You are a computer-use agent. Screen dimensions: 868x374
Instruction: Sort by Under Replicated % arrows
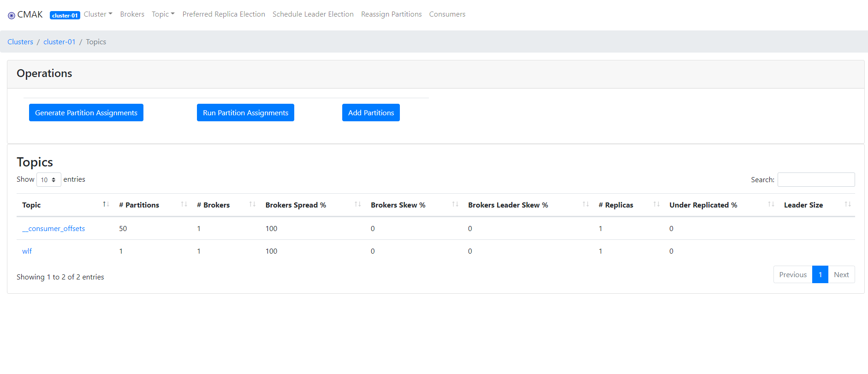click(x=771, y=204)
